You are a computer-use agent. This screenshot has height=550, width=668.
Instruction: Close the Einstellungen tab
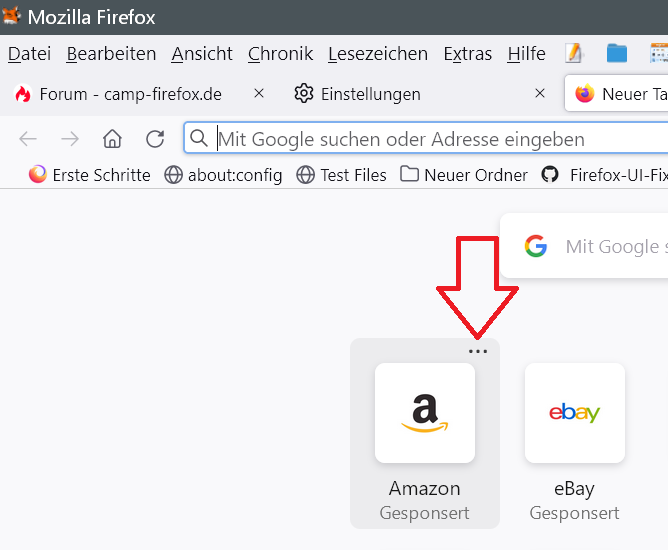click(x=540, y=94)
